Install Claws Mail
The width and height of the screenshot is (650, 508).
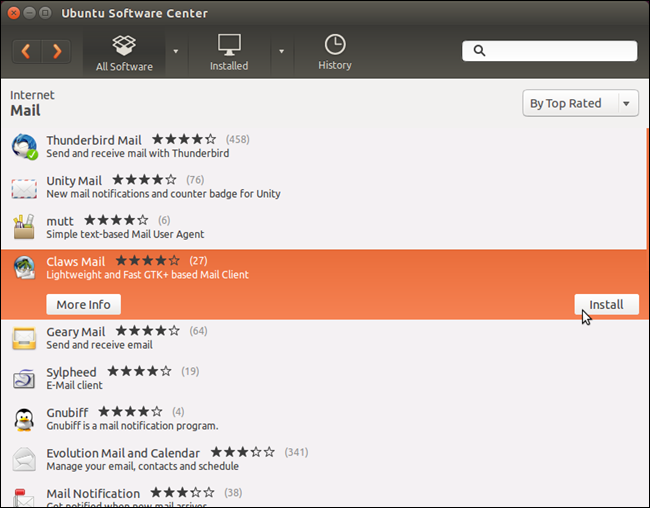click(x=606, y=304)
